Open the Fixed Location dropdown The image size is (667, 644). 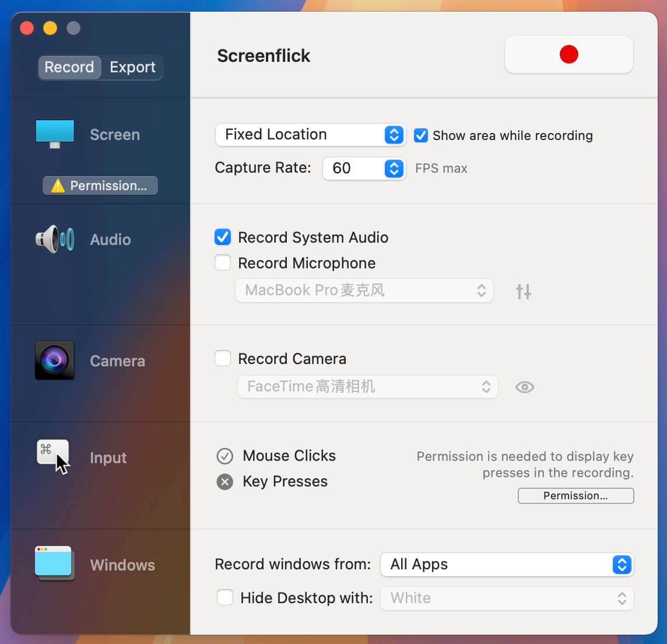pyautogui.click(x=310, y=135)
